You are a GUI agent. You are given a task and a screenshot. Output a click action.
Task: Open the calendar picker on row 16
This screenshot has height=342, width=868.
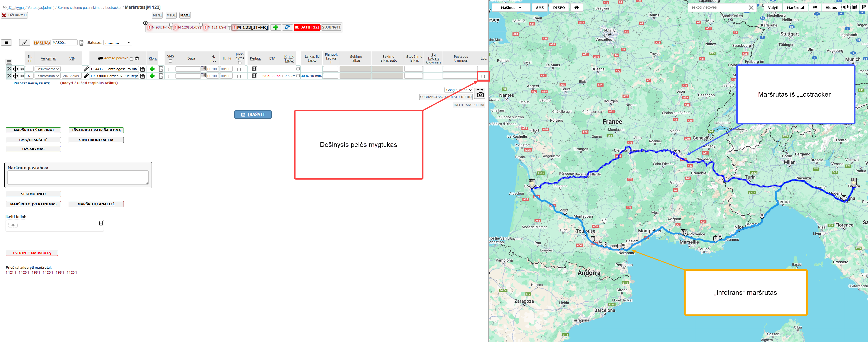(x=203, y=76)
